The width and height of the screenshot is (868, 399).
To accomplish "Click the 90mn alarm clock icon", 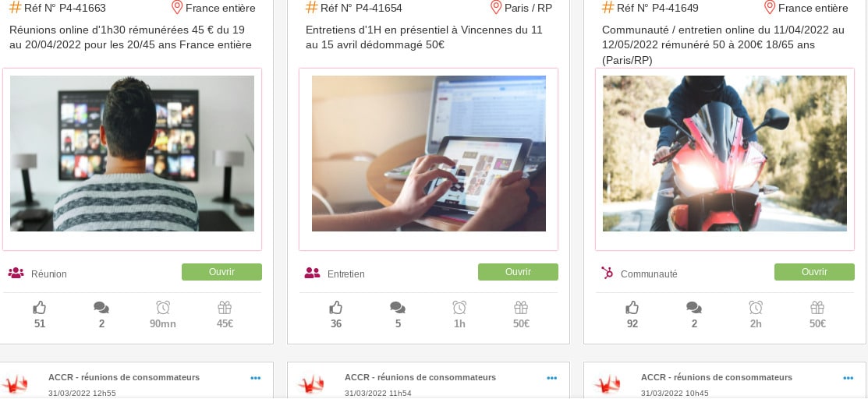I will tap(163, 307).
